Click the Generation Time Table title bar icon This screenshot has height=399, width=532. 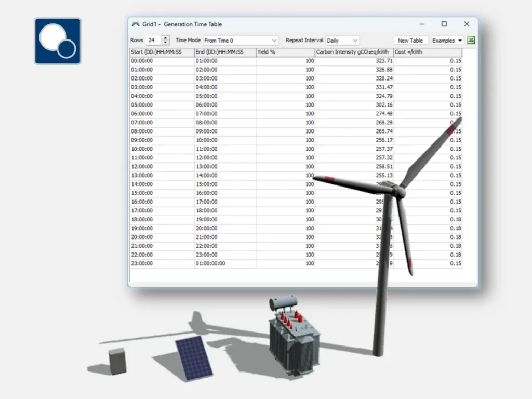pyautogui.click(x=136, y=24)
